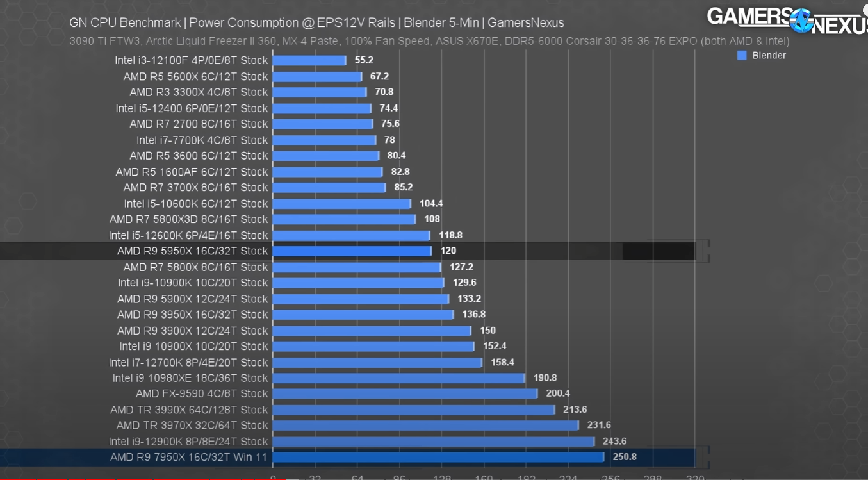Click the 108 value beside R7 5800X3D

[432, 219]
